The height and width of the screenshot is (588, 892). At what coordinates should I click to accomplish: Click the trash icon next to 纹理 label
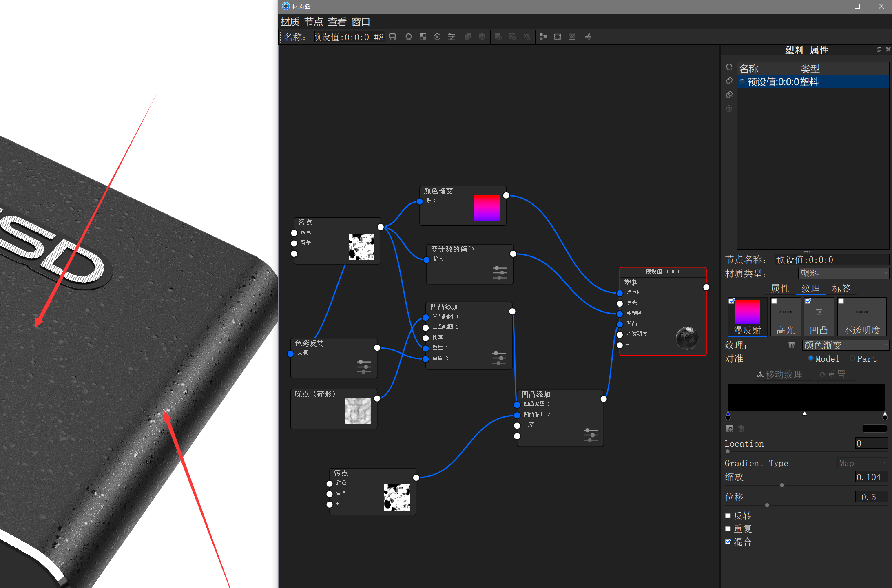792,345
